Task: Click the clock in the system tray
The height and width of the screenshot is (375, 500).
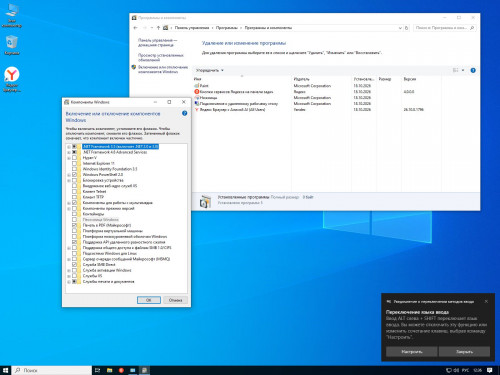Action: coord(477,370)
